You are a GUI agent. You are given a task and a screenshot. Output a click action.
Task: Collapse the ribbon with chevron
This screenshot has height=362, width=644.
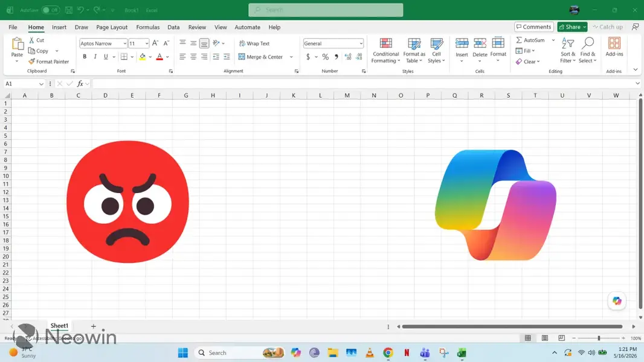[x=636, y=70]
